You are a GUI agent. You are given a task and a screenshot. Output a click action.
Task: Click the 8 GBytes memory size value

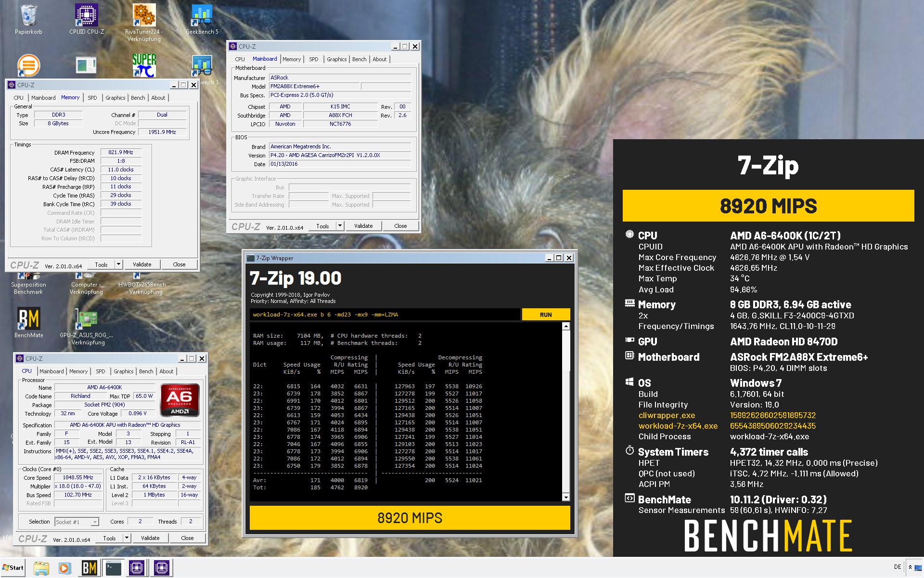pyautogui.click(x=58, y=123)
